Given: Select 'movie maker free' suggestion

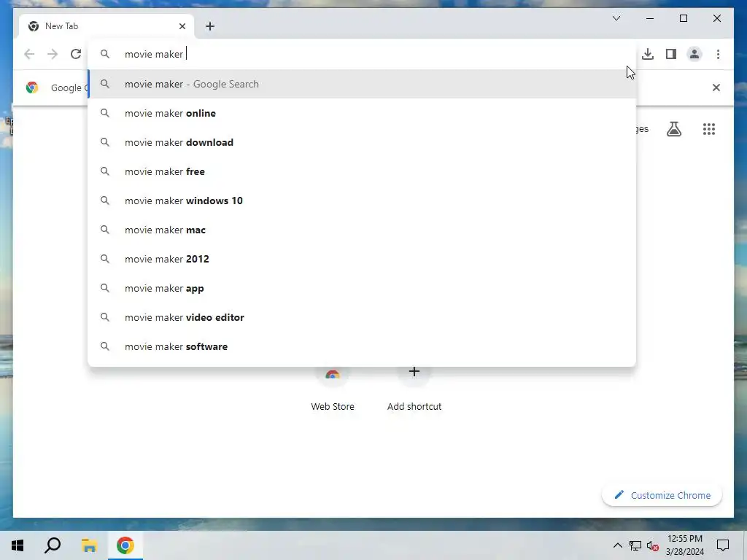Looking at the screenshot, I should (362, 171).
